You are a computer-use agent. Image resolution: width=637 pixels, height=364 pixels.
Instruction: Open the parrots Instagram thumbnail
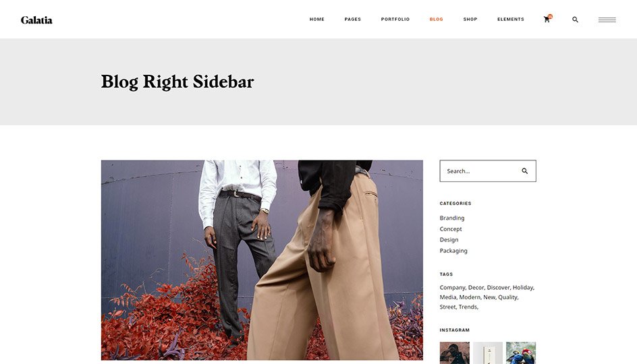[x=521, y=353]
